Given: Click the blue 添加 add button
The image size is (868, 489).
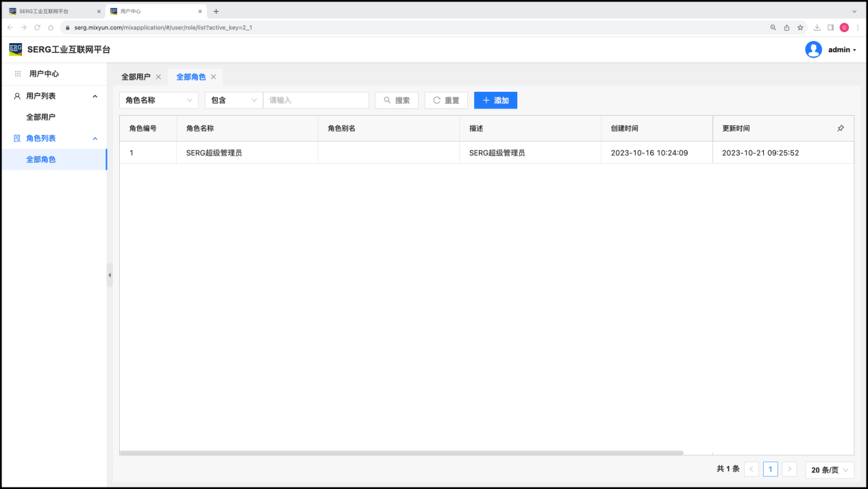Looking at the screenshot, I should pos(495,100).
